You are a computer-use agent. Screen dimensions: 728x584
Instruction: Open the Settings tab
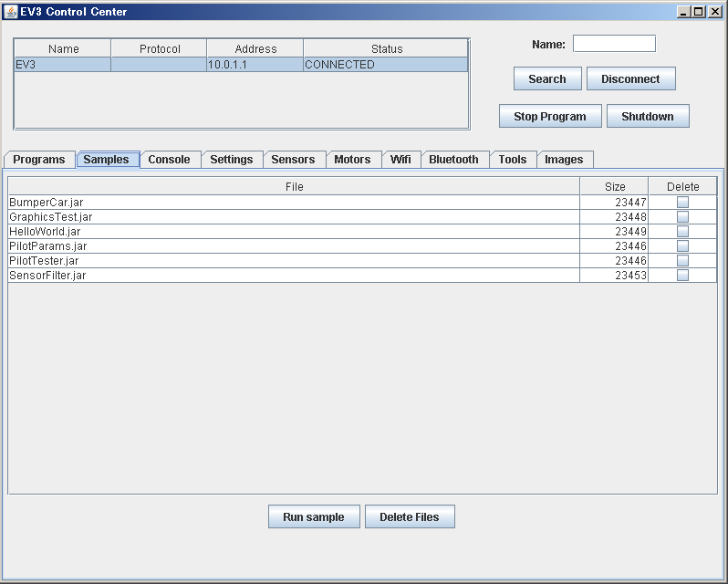[232, 159]
